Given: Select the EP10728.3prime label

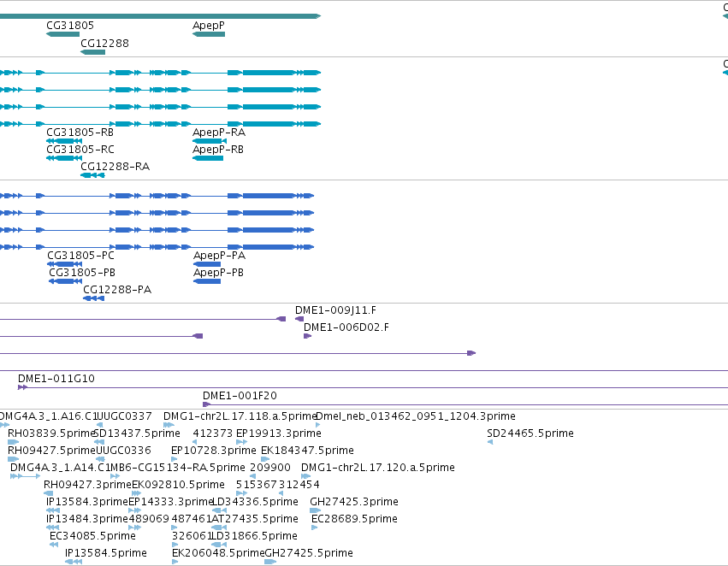Looking at the screenshot, I should [x=214, y=451].
